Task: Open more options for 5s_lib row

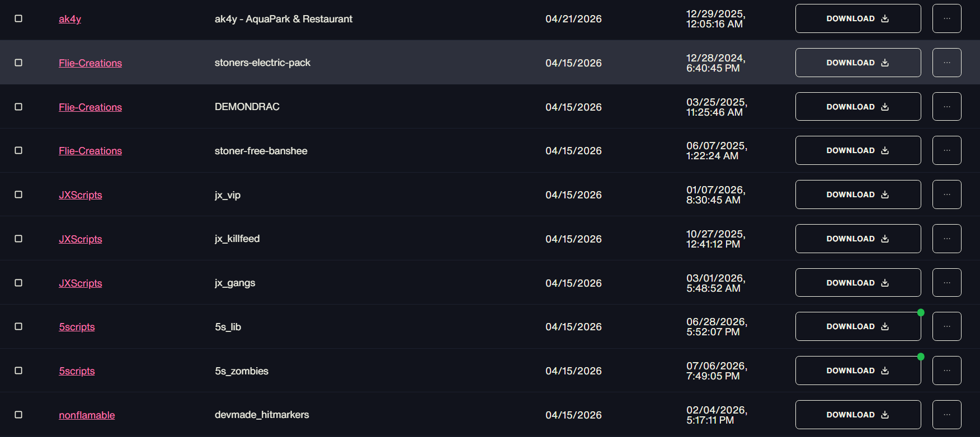Action: [x=946, y=326]
